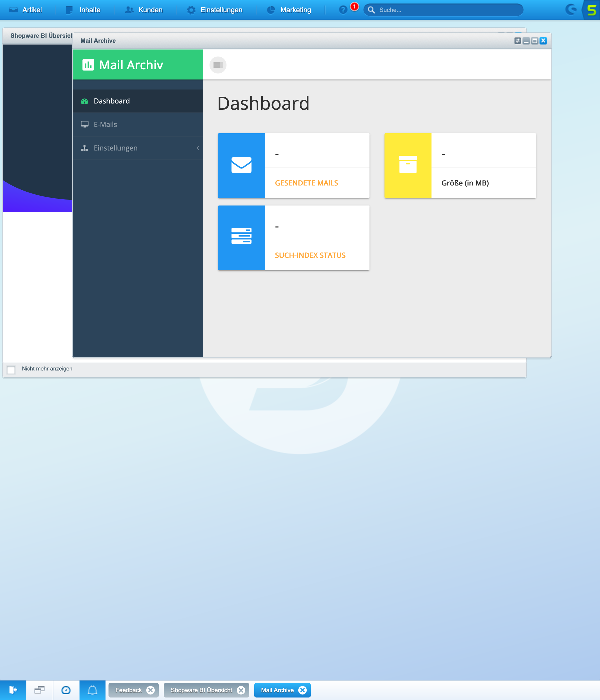Close the Feedback taskbar tab

(x=150, y=690)
